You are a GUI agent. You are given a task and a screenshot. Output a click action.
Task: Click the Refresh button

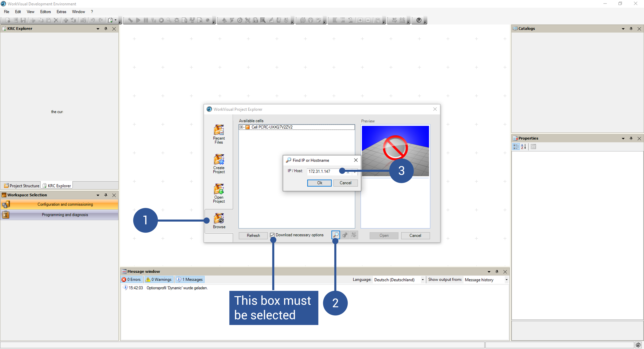pyautogui.click(x=253, y=235)
